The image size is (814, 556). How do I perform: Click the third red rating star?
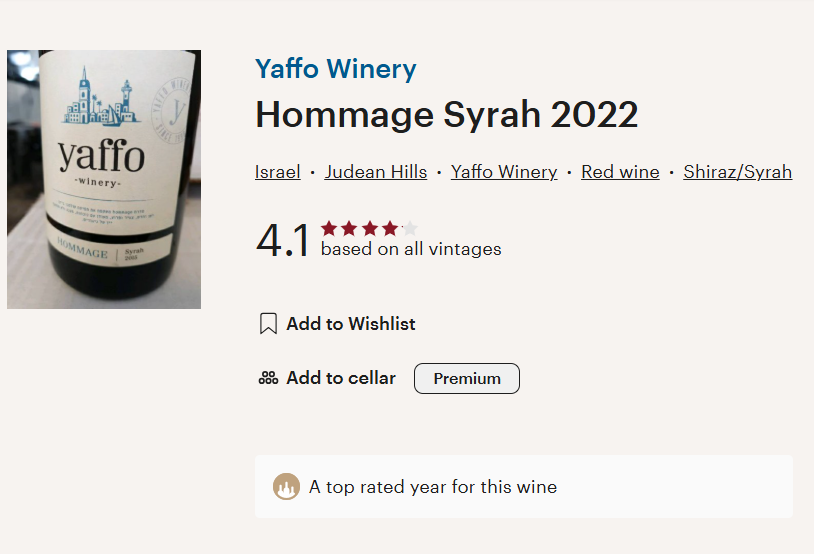pos(370,228)
